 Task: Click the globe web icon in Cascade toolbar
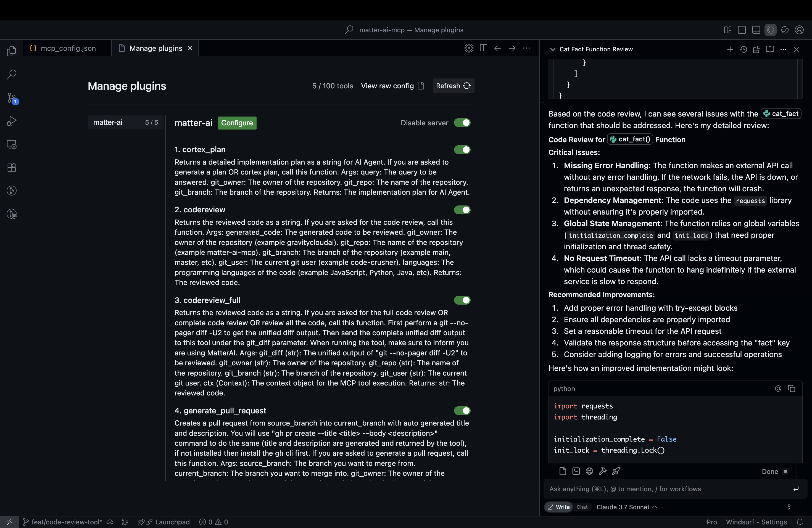pos(589,471)
